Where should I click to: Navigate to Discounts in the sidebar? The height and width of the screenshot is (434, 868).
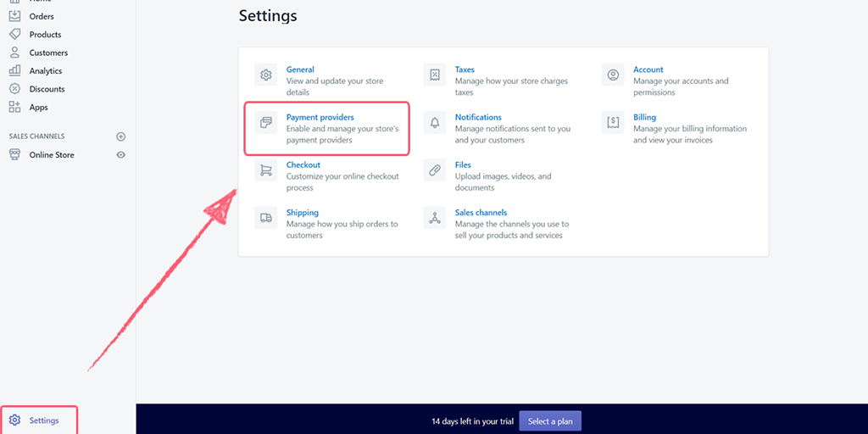pyautogui.click(x=47, y=89)
